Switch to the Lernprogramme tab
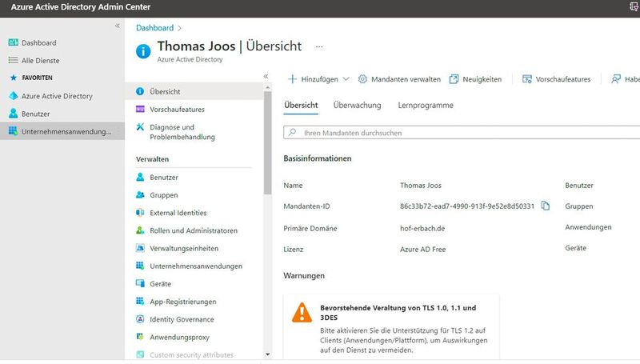The height and width of the screenshot is (364, 640). coord(426,106)
